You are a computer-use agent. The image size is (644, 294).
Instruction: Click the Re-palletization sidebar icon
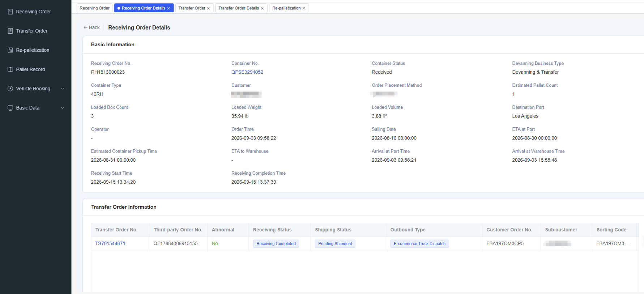[10, 50]
